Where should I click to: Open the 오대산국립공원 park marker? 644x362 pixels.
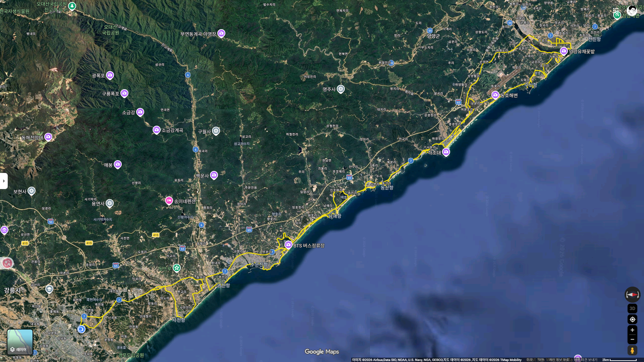point(72,6)
